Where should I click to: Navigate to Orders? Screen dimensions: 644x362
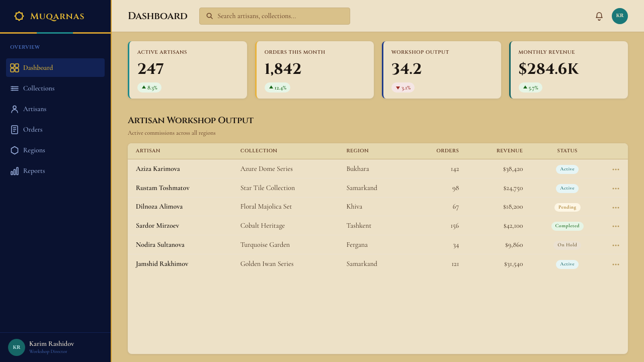point(55,130)
